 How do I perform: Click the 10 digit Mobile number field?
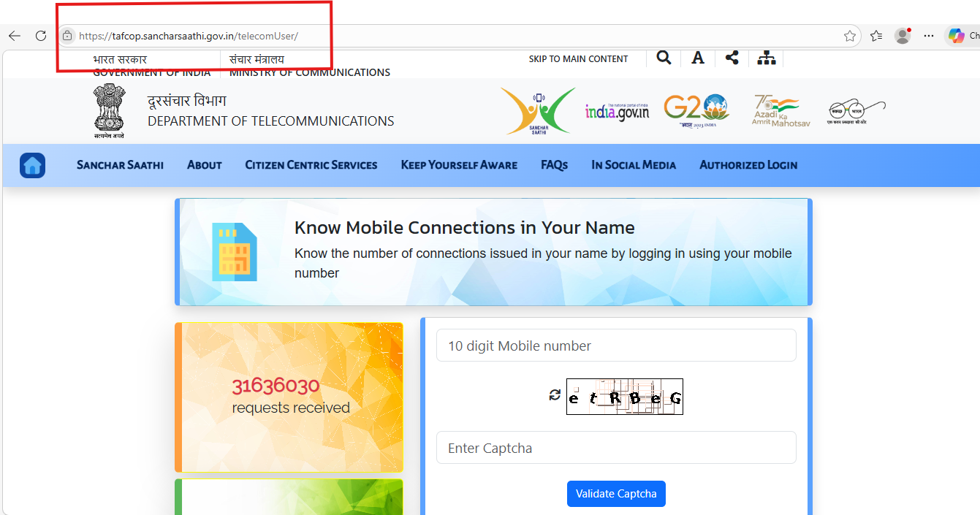pos(616,345)
